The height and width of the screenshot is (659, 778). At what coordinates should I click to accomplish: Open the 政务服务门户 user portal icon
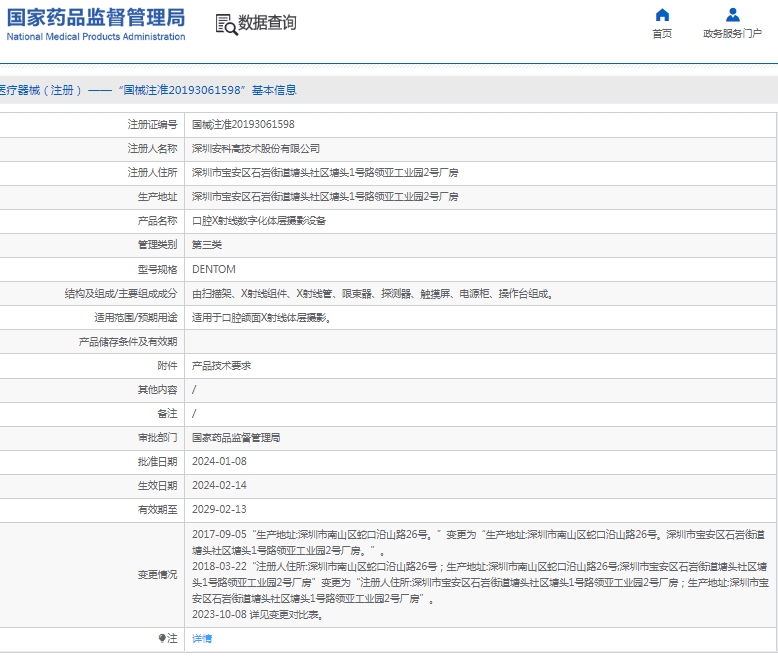click(732, 15)
